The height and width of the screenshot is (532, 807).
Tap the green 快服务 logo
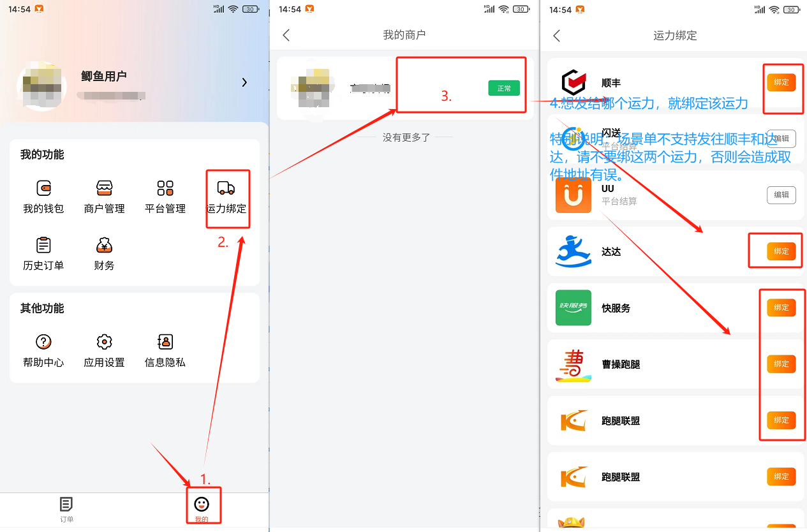(574, 307)
